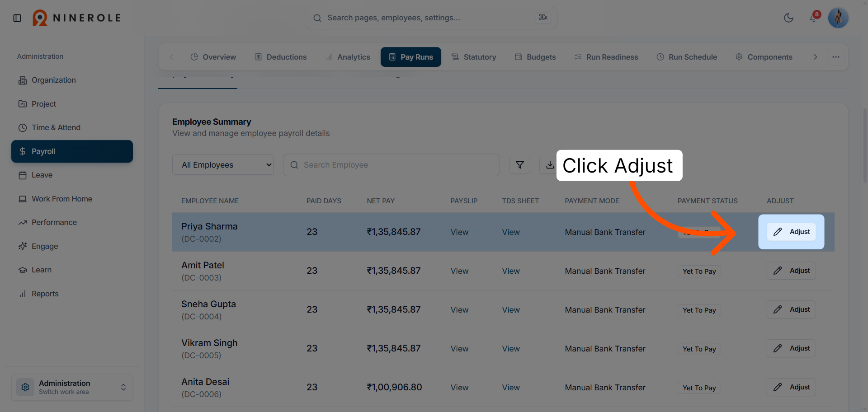Focus the Search Employee field
The width and height of the screenshot is (868, 412).
pyautogui.click(x=392, y=165)
